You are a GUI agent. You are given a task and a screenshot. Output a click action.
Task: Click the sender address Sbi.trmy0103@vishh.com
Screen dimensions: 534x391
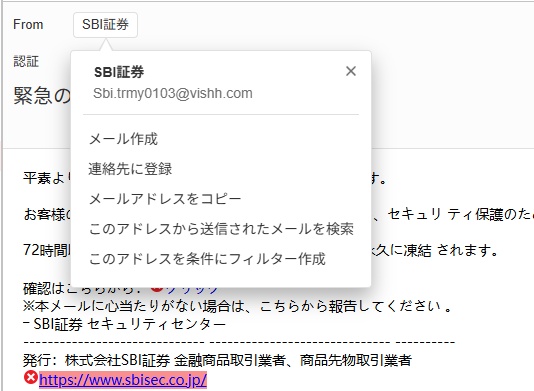173,93
